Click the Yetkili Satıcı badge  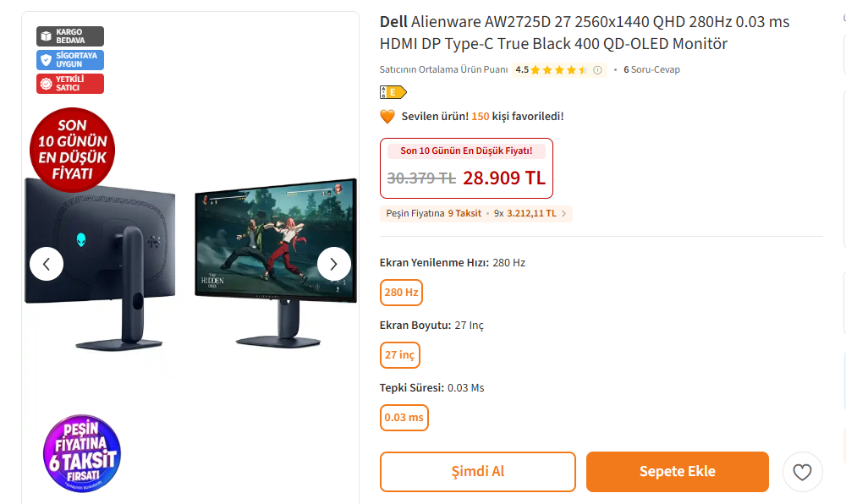pos(70,84)
